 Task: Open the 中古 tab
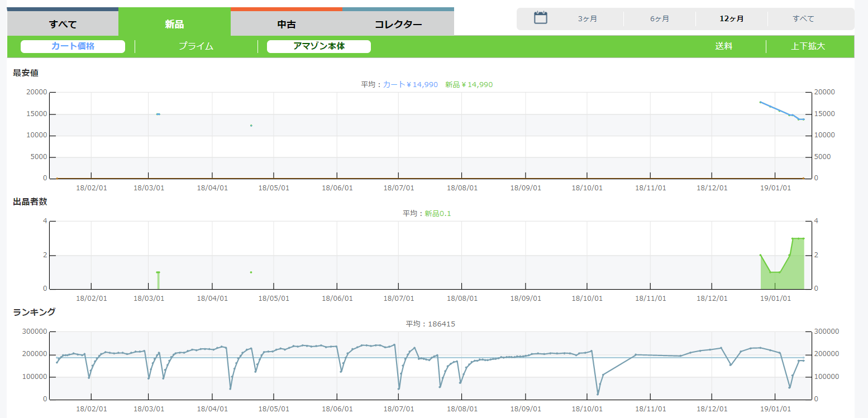[x=287, y=24]
